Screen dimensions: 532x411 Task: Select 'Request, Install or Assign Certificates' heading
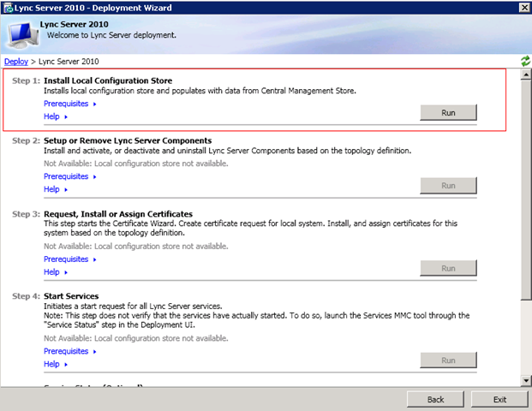click(118, 214)
